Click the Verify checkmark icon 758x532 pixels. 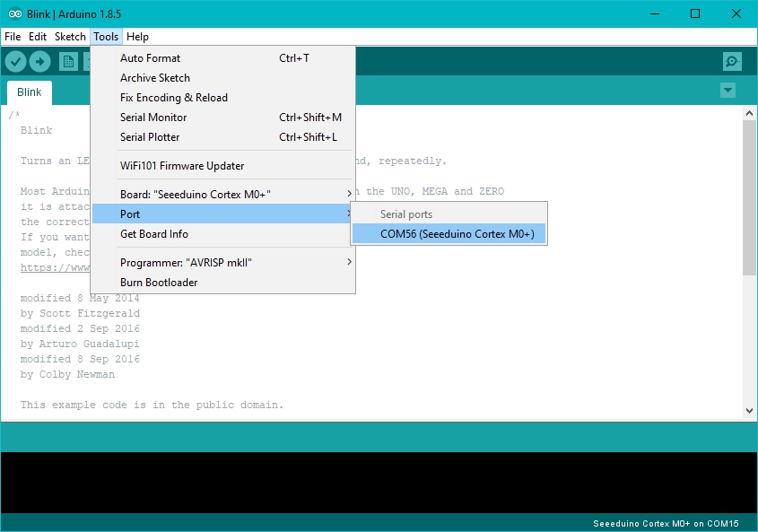coord(15,61)
